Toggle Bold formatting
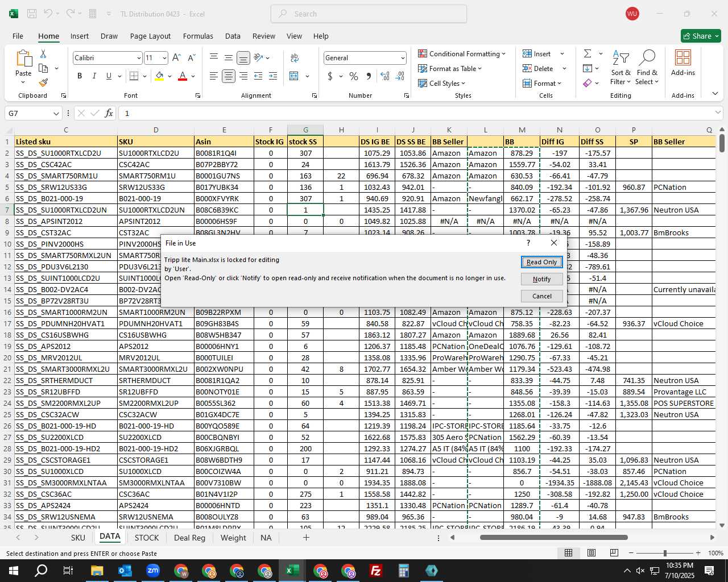728x582 pixels. click(x=80, y=76)
